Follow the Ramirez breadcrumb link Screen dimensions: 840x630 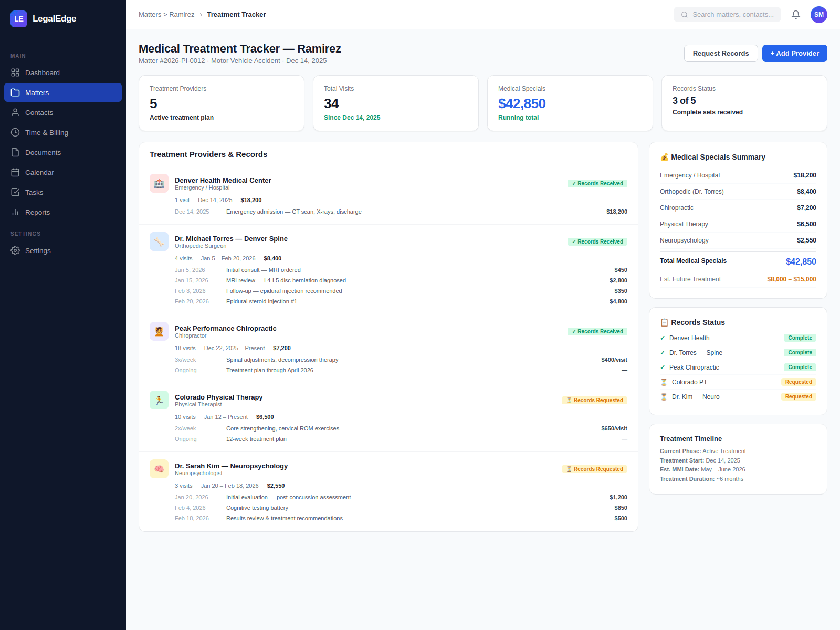(x=182, y=15)
